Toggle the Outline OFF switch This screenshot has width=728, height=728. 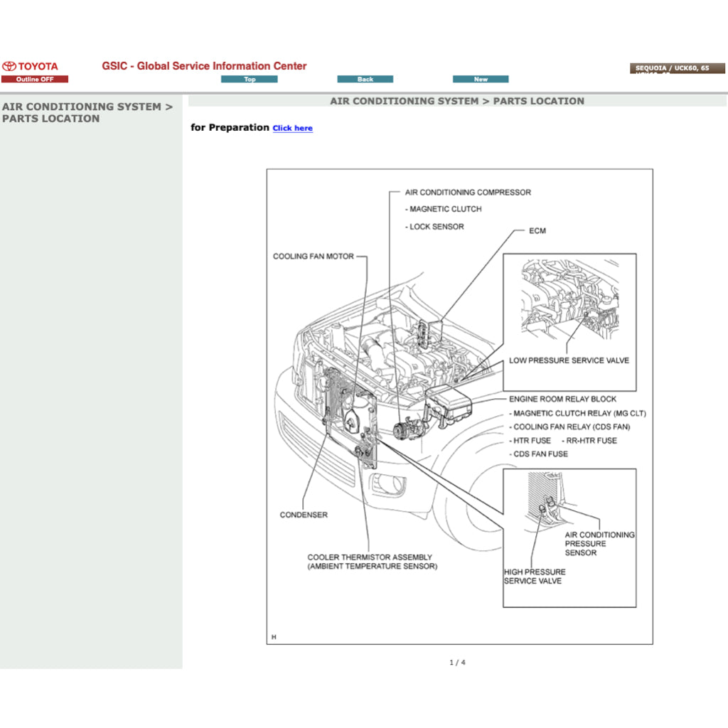[x=36, y=78]
